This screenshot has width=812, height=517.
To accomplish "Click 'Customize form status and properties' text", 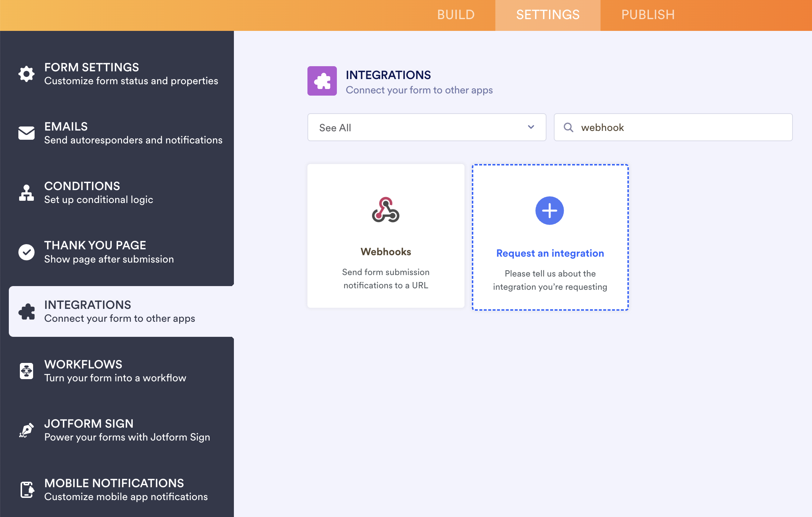I will [131, 81].
